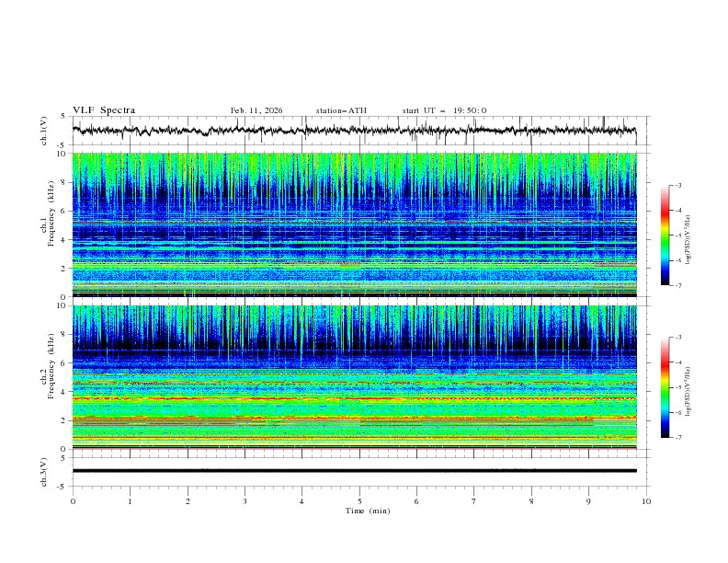
Task: Click the ch.1 "Frequency (kHz)" axis label
Action: pos(51,214)
